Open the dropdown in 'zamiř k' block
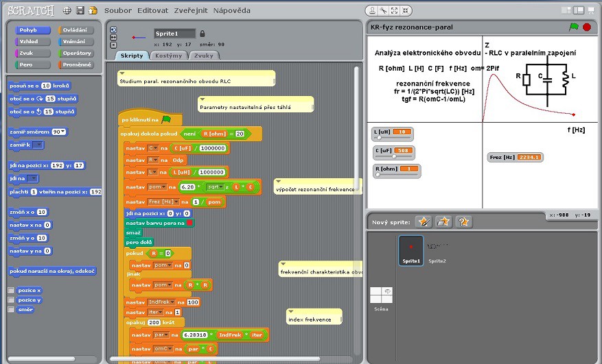The image size is (602, 364). point(38,145)
